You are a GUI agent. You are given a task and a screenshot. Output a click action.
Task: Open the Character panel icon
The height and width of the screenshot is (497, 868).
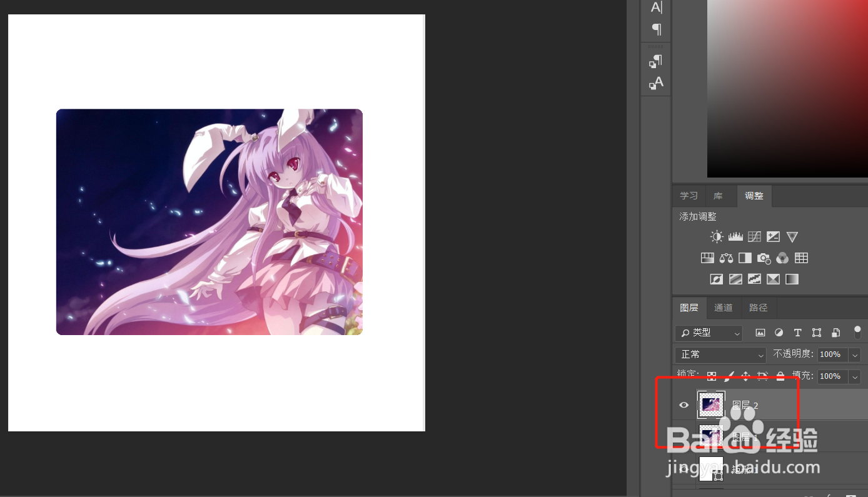tap(656, 8)
